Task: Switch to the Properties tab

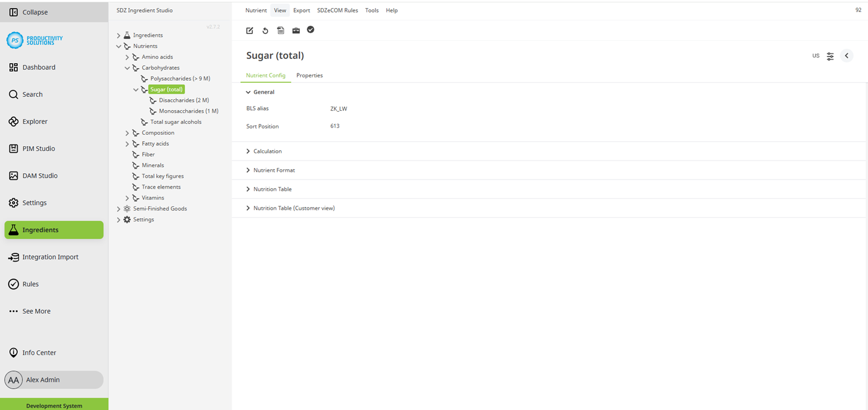Action: [309, 75]
